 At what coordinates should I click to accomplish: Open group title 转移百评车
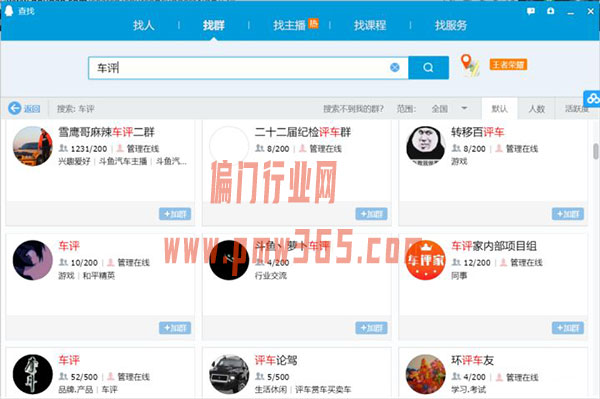pyautogui.click(x=478, y=132)
